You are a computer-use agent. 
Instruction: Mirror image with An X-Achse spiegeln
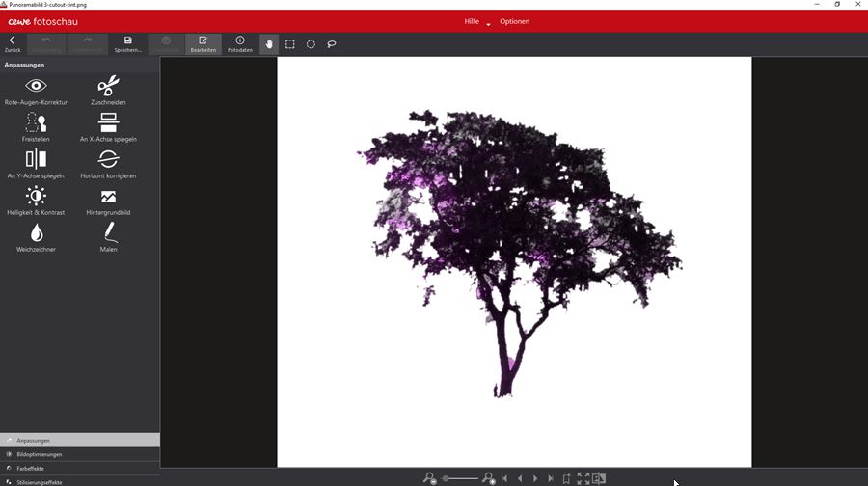click(108, 123)
